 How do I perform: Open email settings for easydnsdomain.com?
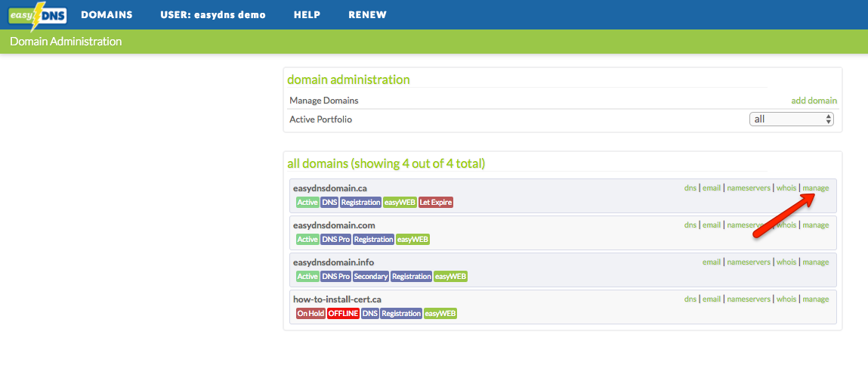pos(712,225)
